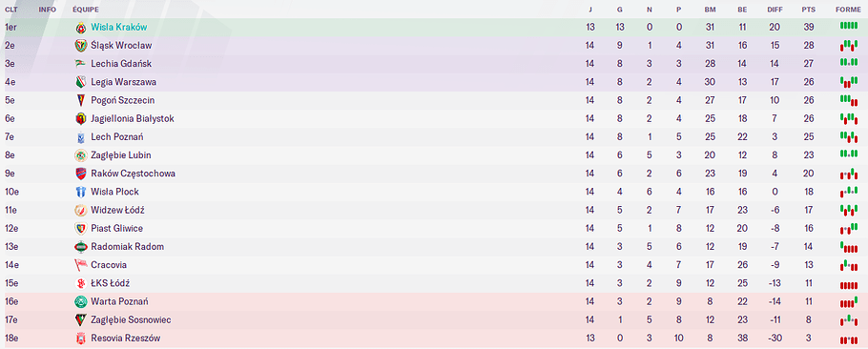Click the Jagiellonia Białystok badge
868x349 pixels.
81,118
